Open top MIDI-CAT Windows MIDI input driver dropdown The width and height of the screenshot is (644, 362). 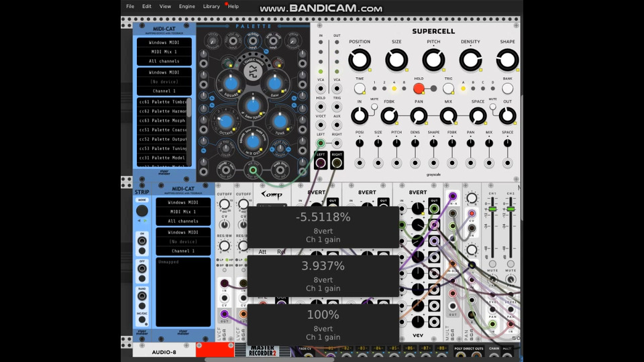(x=164, y=42)
